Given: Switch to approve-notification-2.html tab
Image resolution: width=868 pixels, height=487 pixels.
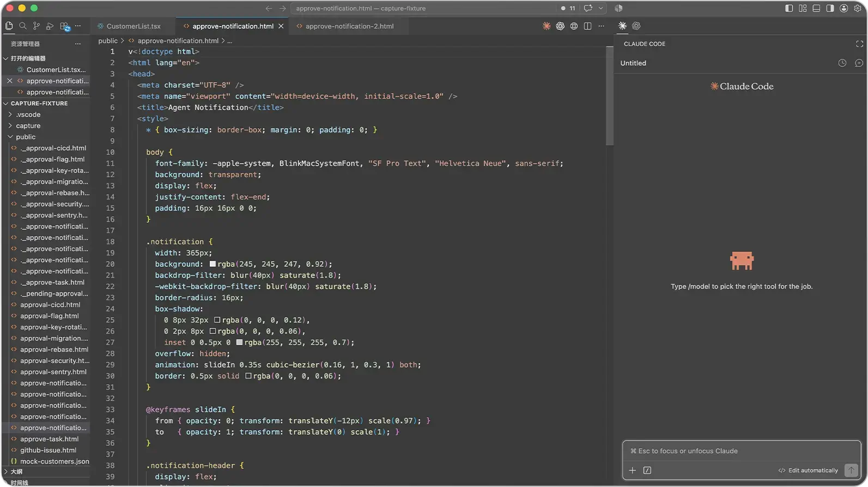Looking at the screenshot, I should (x=349, y=26).
